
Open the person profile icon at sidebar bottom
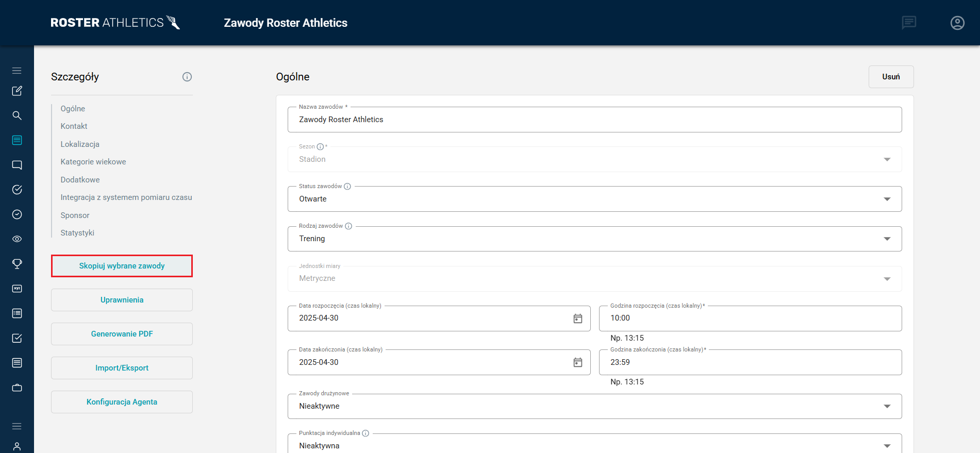point(17,446)
